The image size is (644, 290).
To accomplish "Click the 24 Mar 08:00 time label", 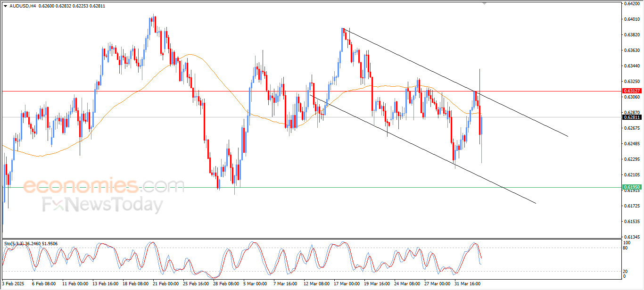I will click(407, 284).
